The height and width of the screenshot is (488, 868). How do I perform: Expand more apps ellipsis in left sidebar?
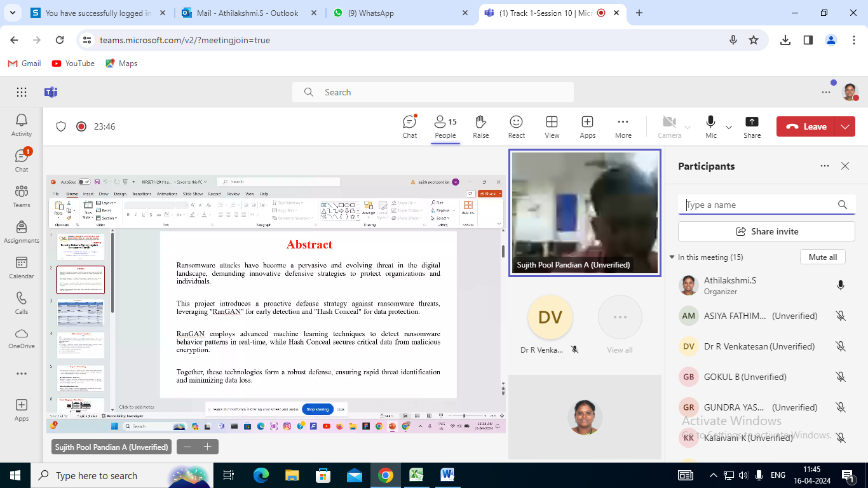tap(22, 374)
